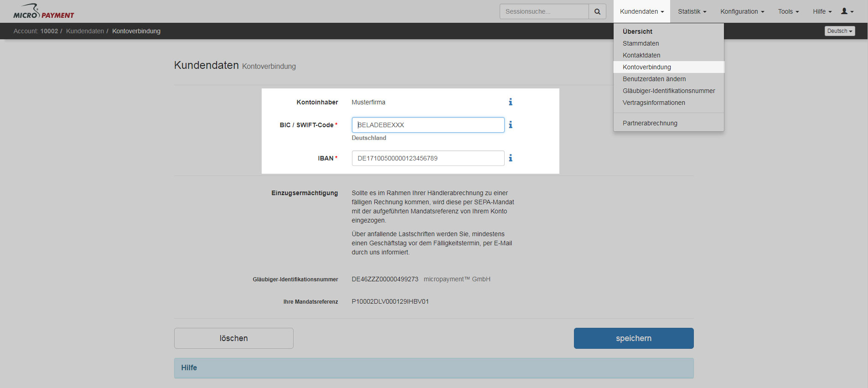Expand the Hilfe panel at bottom

[x=433, y=368]
